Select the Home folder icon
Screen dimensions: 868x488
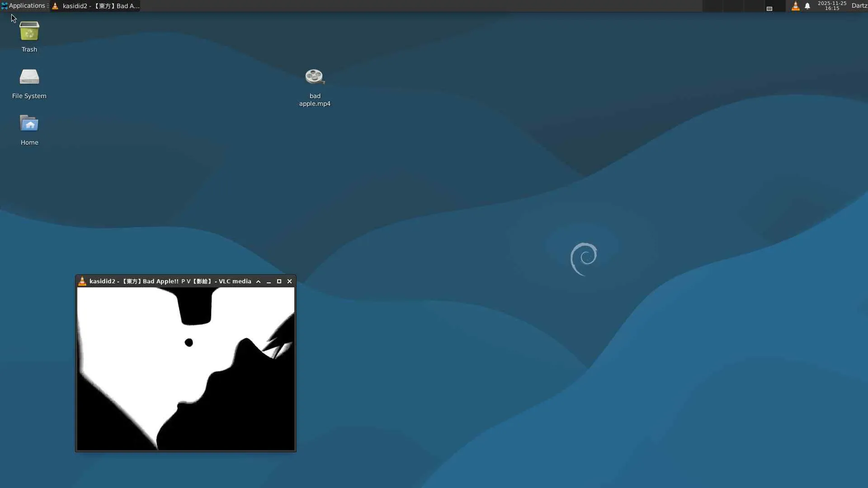29,124
